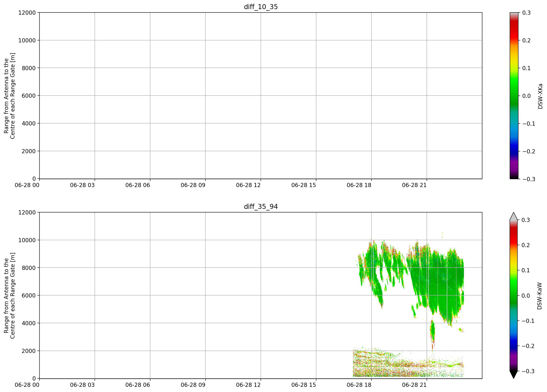
Task: Click the 10000 y-tick in the diff_10_35 plot
Action: pyautogui.click(x=27, y=40)
